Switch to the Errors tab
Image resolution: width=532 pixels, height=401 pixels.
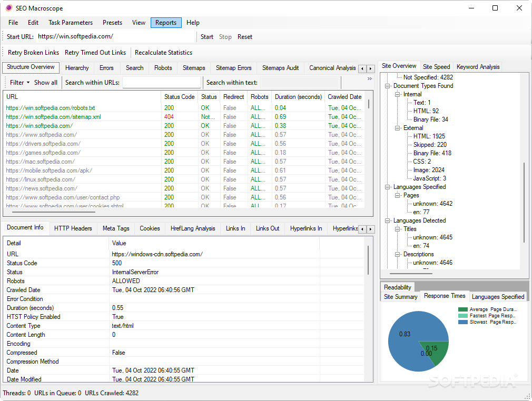tap(106, 68)
